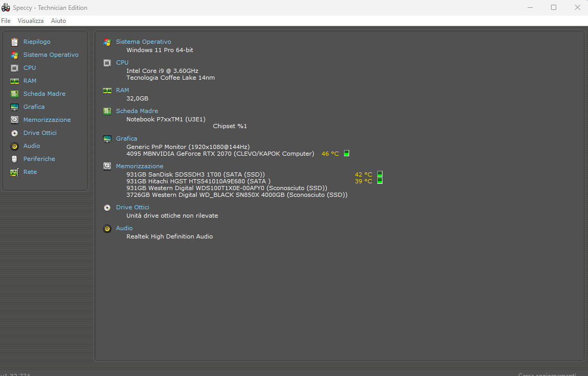Click the RAM stick icon in sidebar
This screenshot has width=588, height=376.
coord(14,81)
